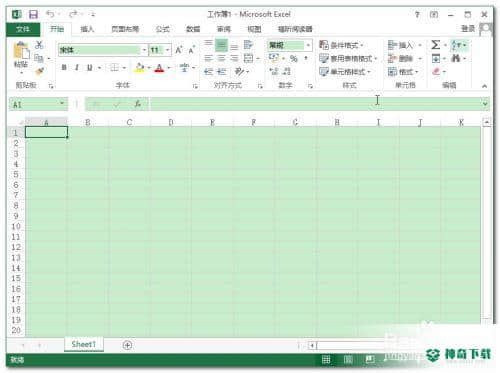Screen dimensions: 500x373
Task: Click the Copy icon in clipboard group
Action: [x=39, y=58]
